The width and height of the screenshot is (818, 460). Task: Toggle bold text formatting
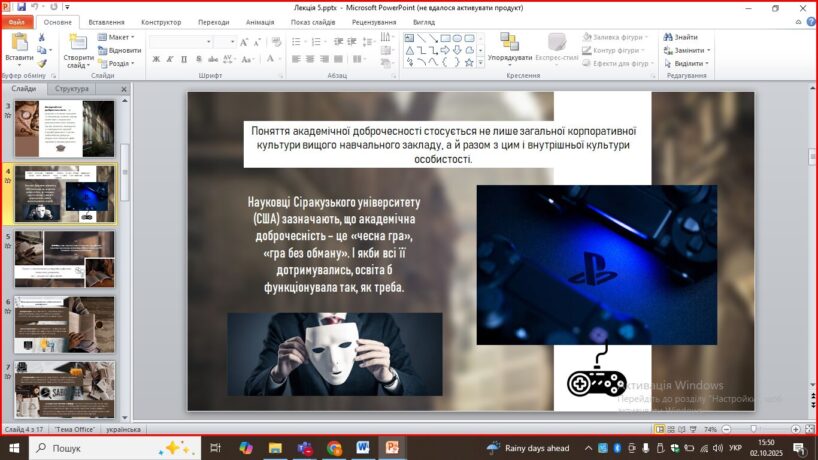[x=156, y=59]
